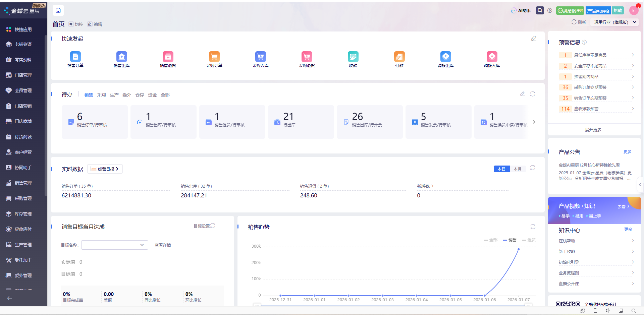Toggle the 退货 series in sales trend legend
This screenshot has height=315, width=644.
529,240
